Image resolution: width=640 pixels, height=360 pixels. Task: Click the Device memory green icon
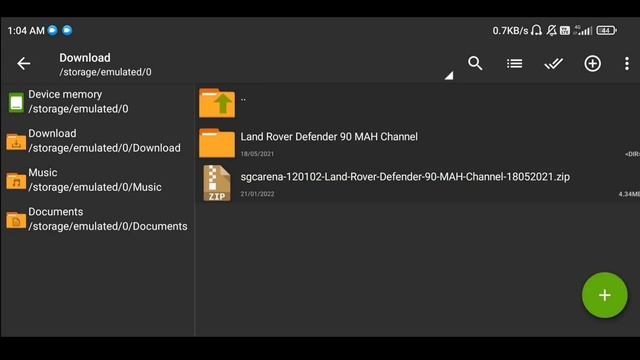pos(16,102)
